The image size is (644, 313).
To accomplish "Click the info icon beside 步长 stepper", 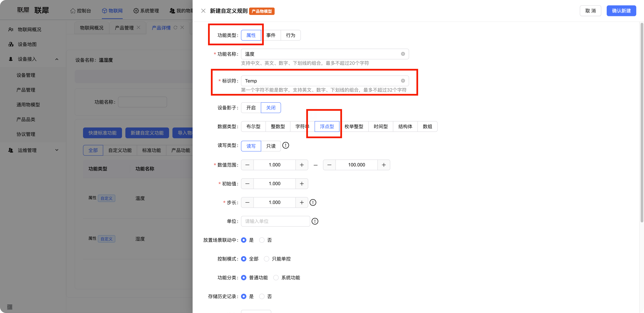I will 313,202.
